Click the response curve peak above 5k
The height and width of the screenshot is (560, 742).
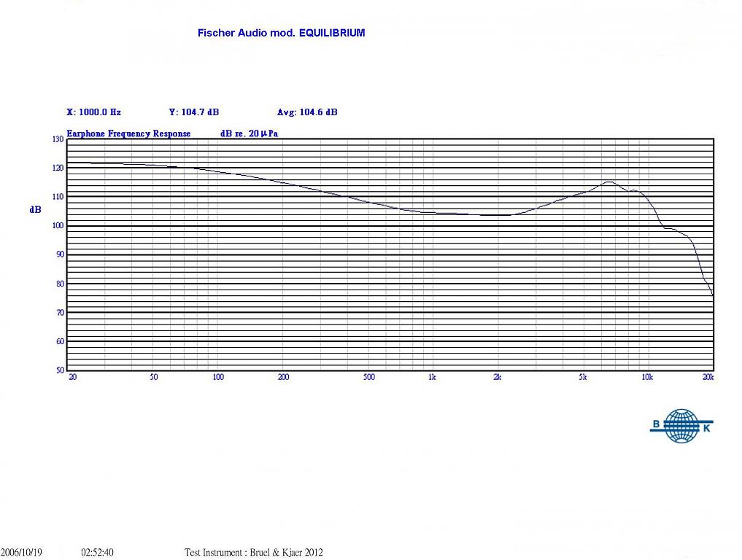[608, 182]
